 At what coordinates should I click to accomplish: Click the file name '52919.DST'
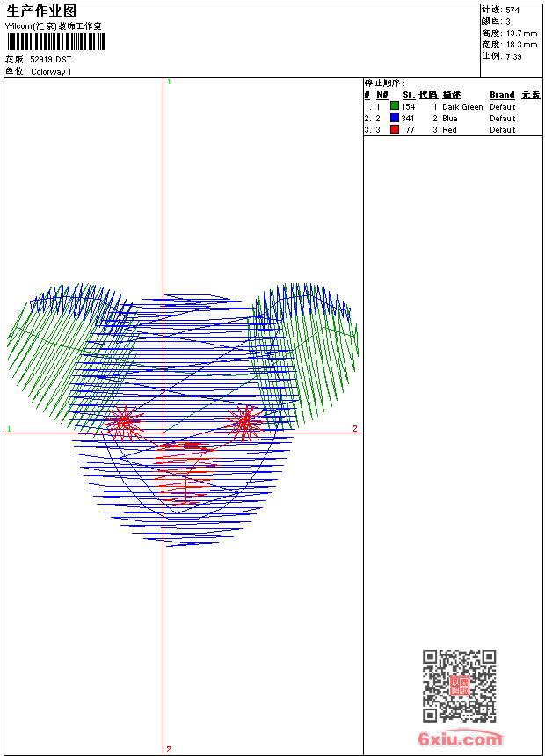tap(51, 59)
